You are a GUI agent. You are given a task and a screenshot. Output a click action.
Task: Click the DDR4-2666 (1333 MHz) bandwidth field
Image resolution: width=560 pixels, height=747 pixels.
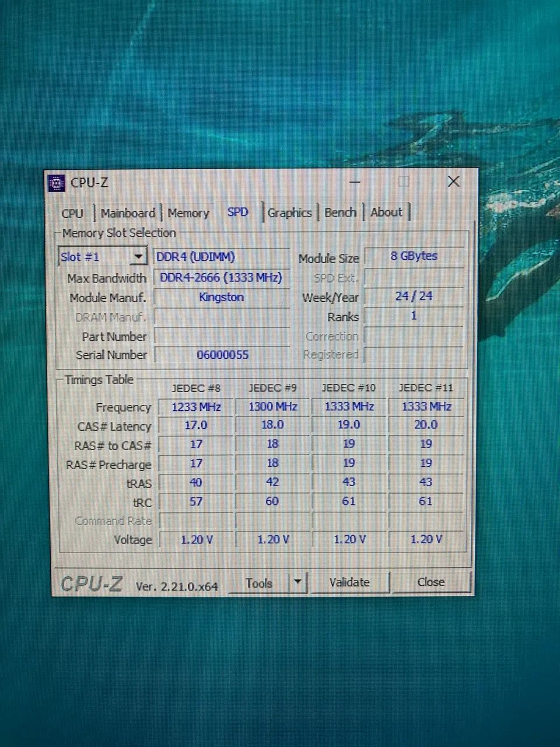click(x=222, y=277)
